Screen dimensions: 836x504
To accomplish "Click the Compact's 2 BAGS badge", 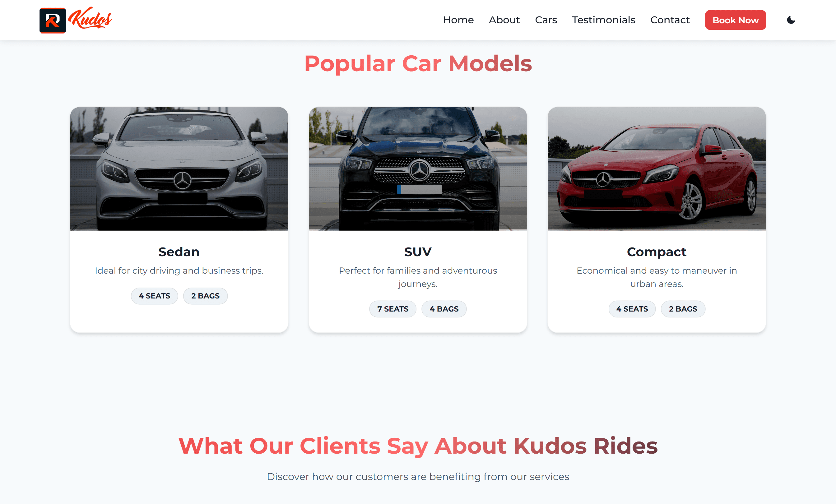I will click(683, 309).
